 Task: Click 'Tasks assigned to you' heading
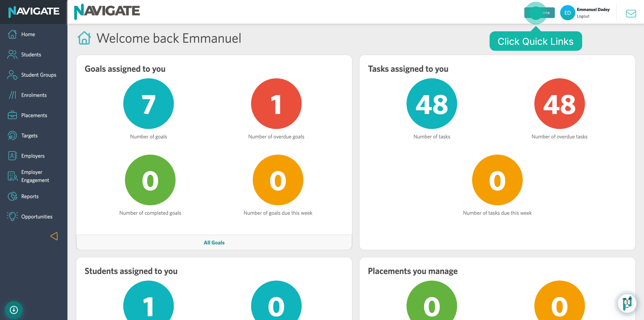pos(408,69)
